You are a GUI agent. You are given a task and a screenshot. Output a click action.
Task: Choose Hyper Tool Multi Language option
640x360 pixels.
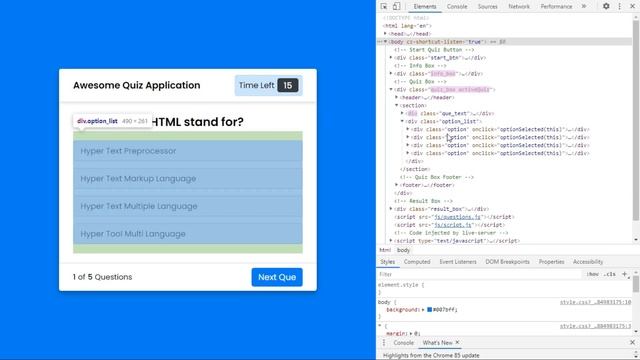(x=188, y=234)
